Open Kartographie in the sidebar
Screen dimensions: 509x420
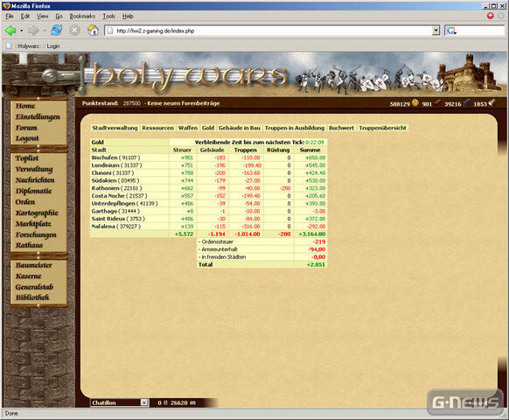pos(37,213)
